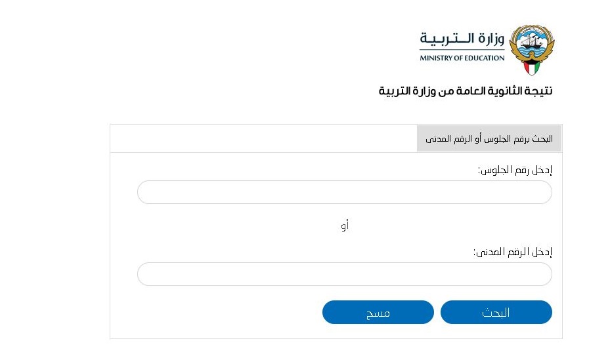
Task: Focus the seat number input field
Action: coord(344,192)
